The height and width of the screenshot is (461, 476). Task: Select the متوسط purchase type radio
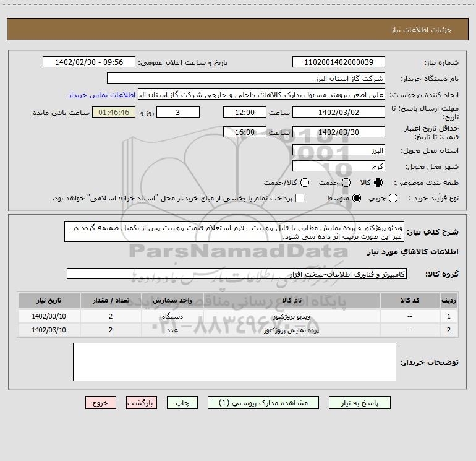coord(357,198)
